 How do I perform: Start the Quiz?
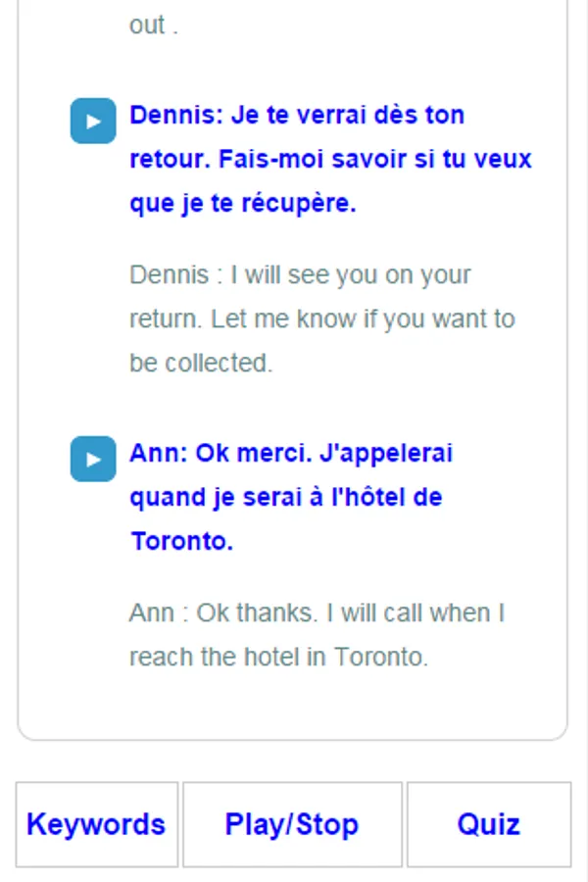tap(488, 824)
